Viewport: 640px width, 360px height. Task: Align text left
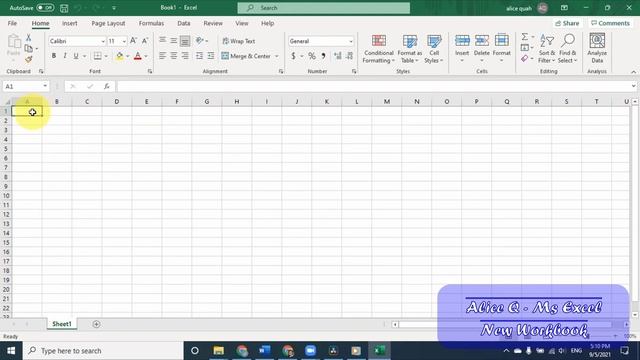162,56
